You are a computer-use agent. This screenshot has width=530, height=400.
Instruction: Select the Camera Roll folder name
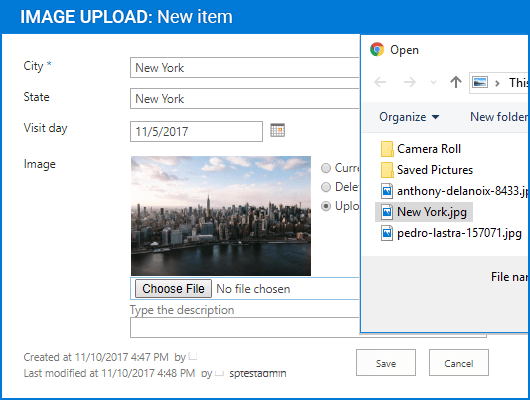(429, 149)
